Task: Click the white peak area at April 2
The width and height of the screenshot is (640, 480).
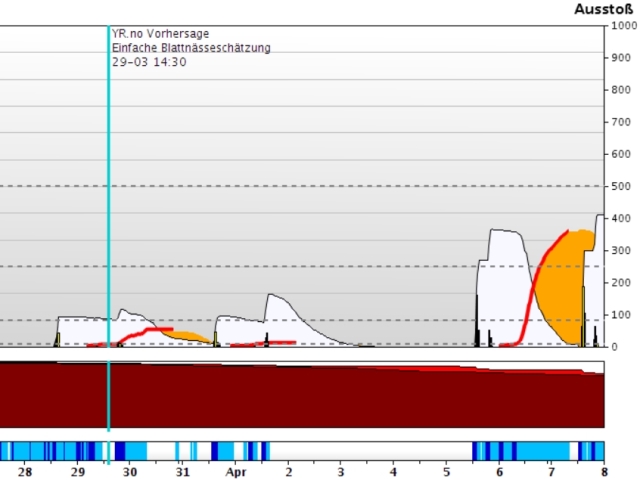Action: click(280, 318)
